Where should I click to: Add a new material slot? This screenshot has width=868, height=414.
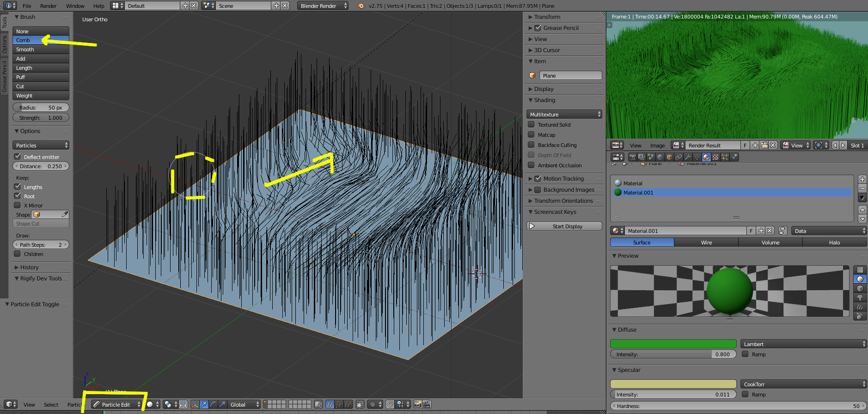pos(862,179)
